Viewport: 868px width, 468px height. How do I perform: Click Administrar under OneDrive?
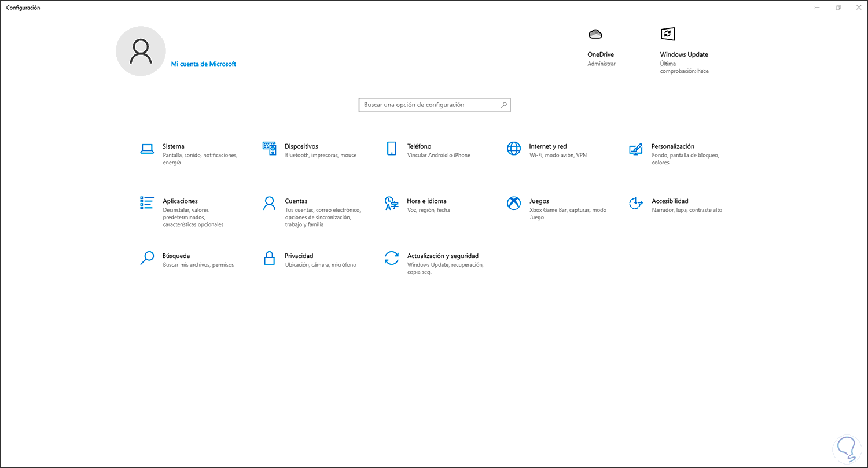tap(601, 64)
